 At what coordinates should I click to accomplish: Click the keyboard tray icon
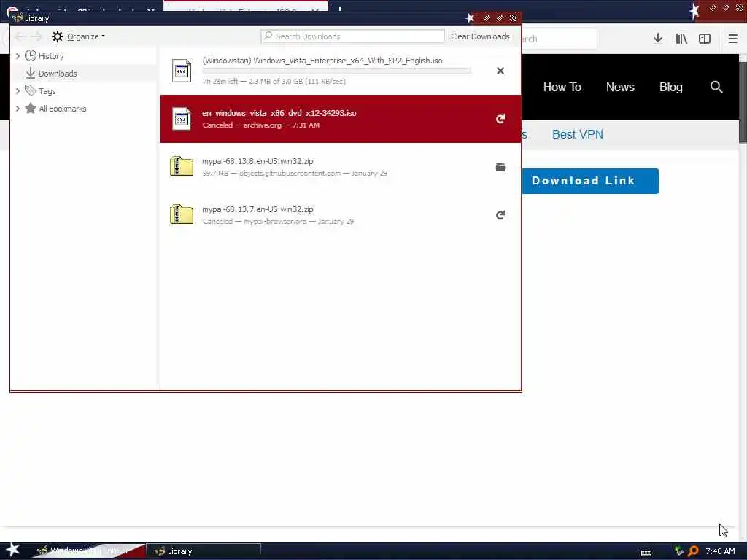[646, 553]
